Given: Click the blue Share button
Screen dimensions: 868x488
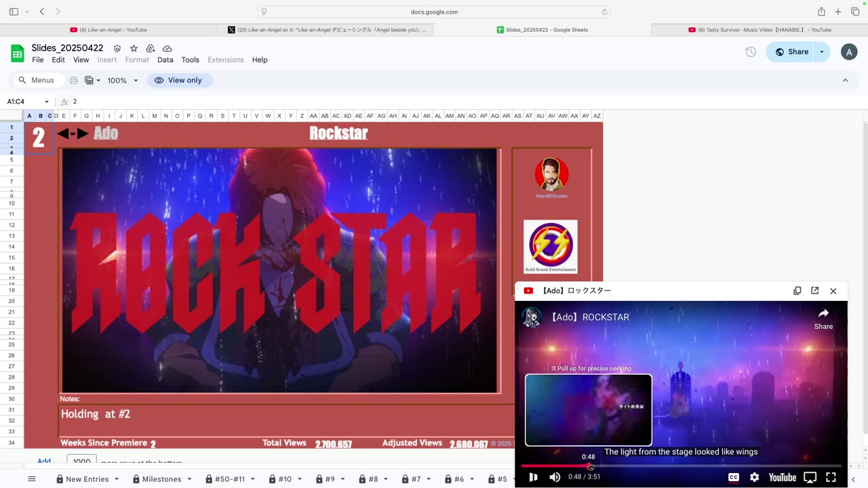Looking at the screenshot, I should [791, 52].
